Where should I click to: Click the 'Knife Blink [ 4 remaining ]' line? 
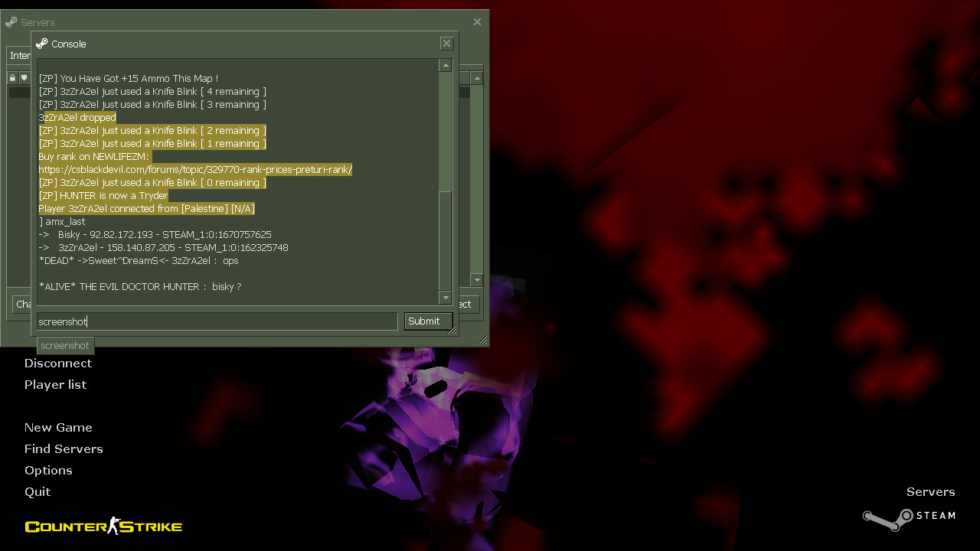pos(152,91)
